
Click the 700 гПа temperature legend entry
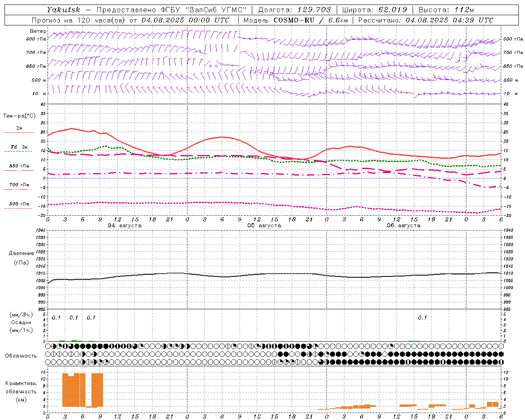click(19, 186)
